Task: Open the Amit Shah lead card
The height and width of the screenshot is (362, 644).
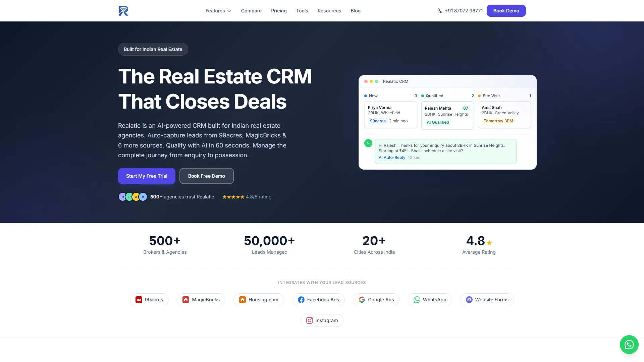Action: [x=504, y=115]
